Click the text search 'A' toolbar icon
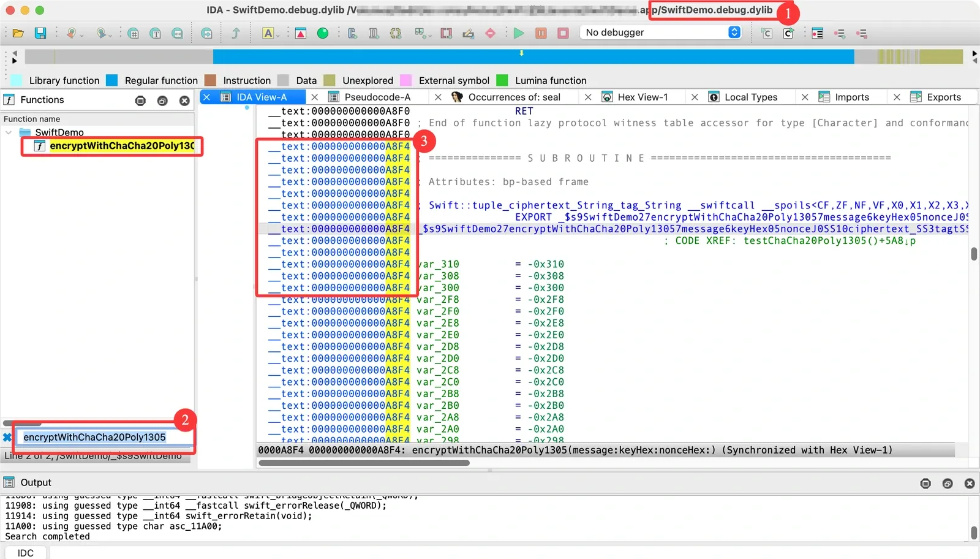980x559 pixels. 268,33
